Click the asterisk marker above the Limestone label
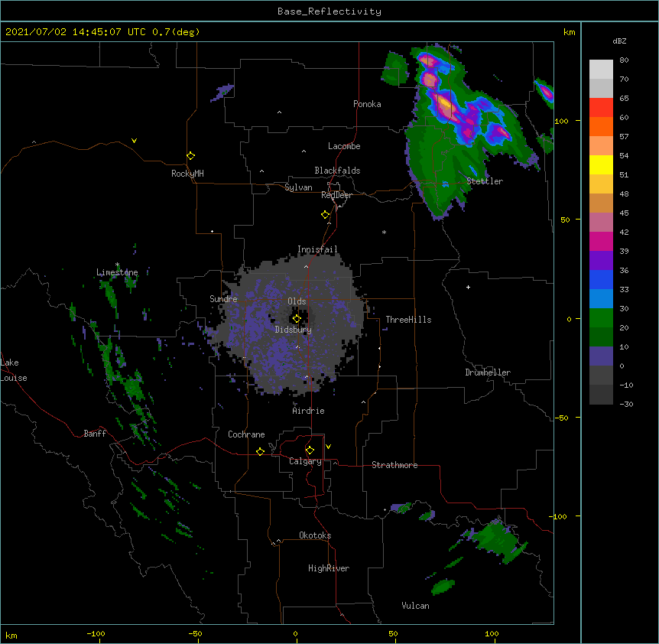Image resolution: width=659 pixels, height=644 pixels. [x=117, y=265]
